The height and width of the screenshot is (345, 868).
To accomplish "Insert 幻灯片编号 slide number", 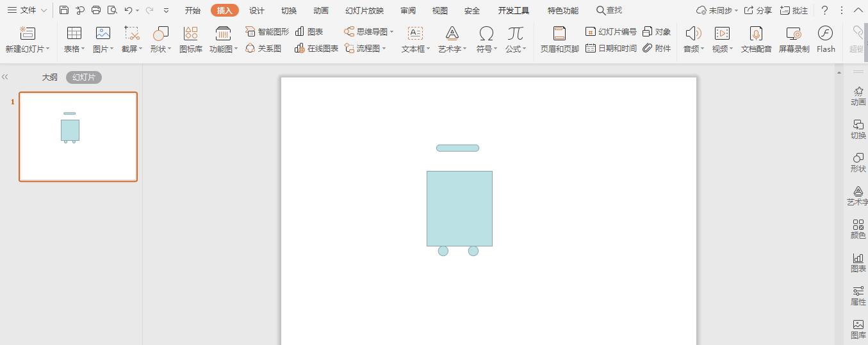I will [611, 31].
